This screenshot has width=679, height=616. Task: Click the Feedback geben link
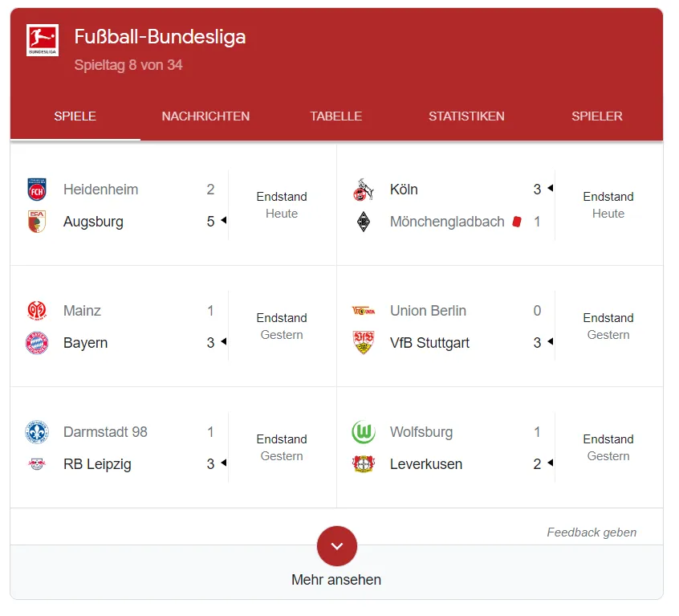tap(592, 532)
